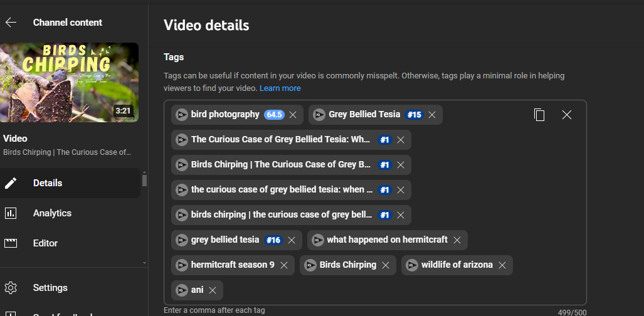The height and width of the screenshot is (316, 644).
Task: Select the Analytics menu item
Action: click(52, 213)
